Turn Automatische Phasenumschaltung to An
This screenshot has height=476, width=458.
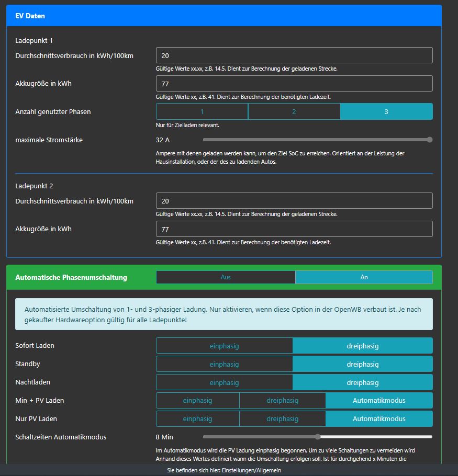[364, 277]
